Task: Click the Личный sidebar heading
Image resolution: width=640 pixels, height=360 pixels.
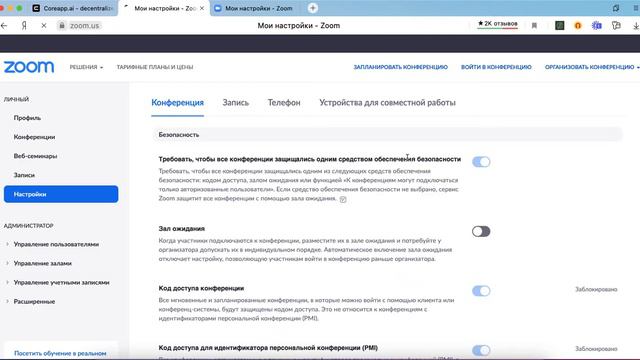Action: click(x=16, y=99)
